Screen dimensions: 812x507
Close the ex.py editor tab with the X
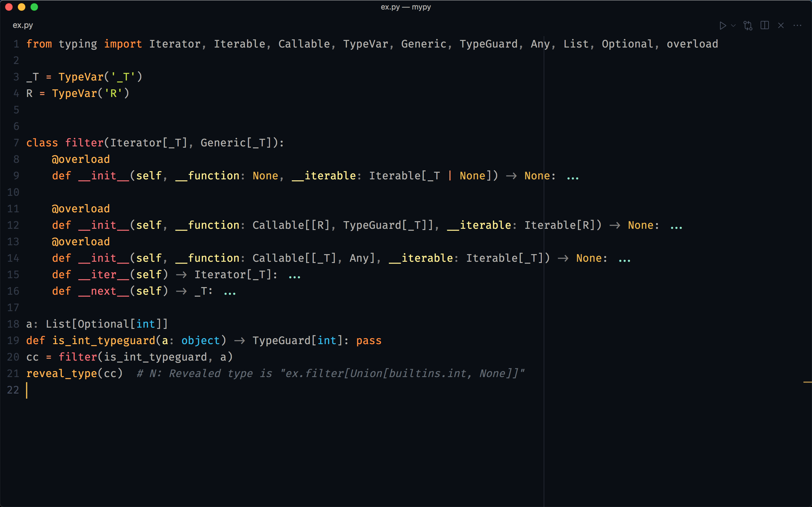[781, 25]
